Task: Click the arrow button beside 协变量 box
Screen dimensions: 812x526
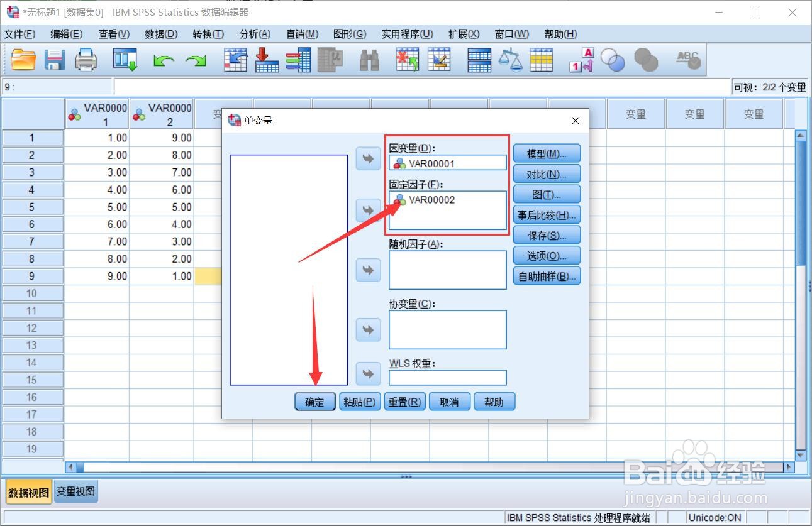Action: tap(369, 329)
